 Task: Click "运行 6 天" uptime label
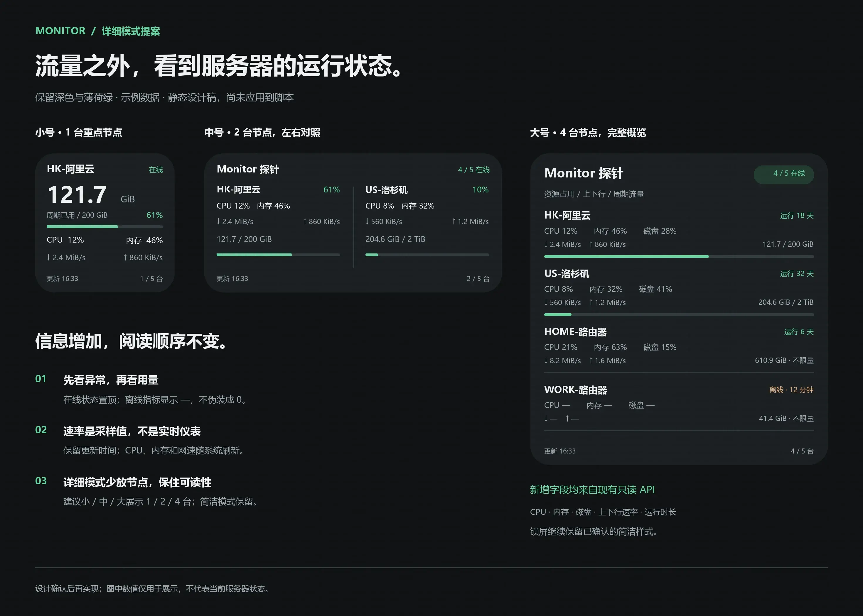799,332
